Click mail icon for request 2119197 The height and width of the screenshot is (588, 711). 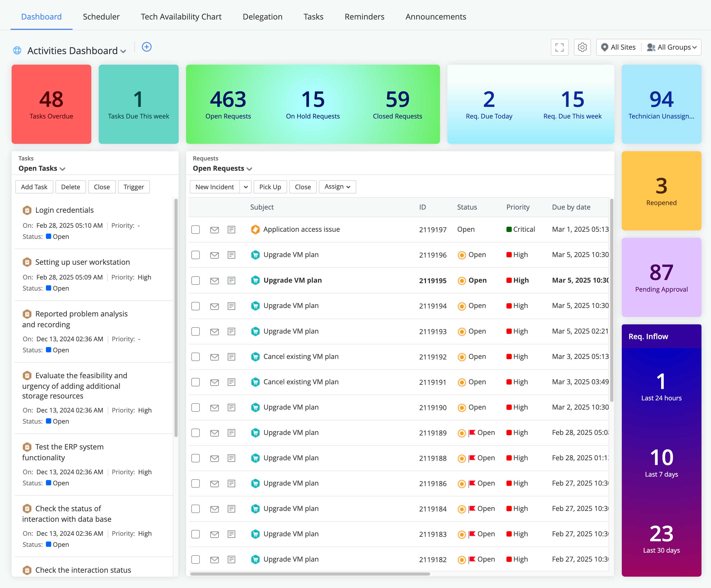tap(214, 230)
